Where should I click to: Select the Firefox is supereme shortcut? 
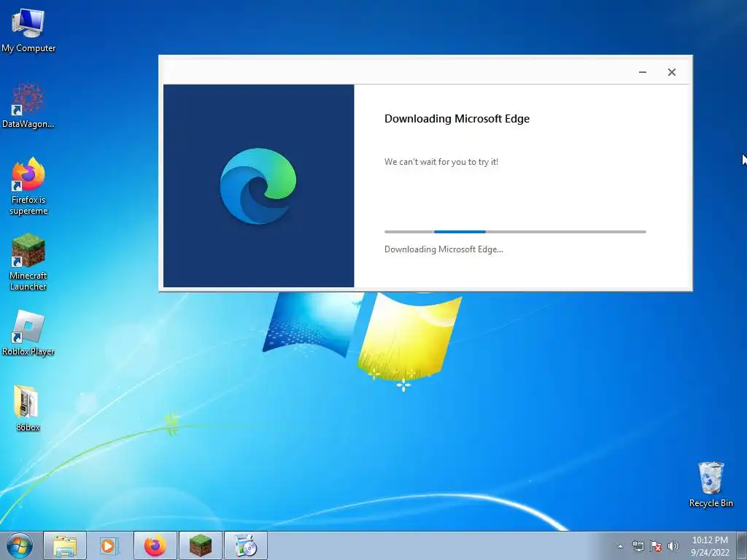(x=28, y=186)
